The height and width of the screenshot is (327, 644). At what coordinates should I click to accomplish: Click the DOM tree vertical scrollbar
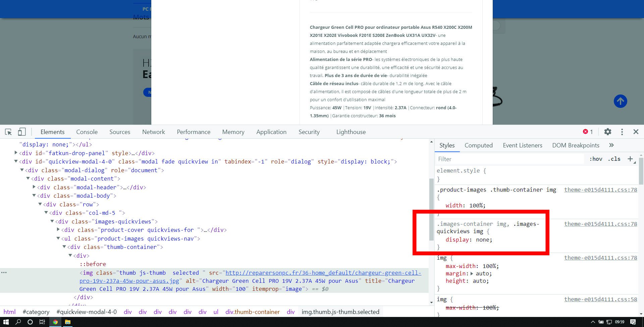click(x=431, y=209)
